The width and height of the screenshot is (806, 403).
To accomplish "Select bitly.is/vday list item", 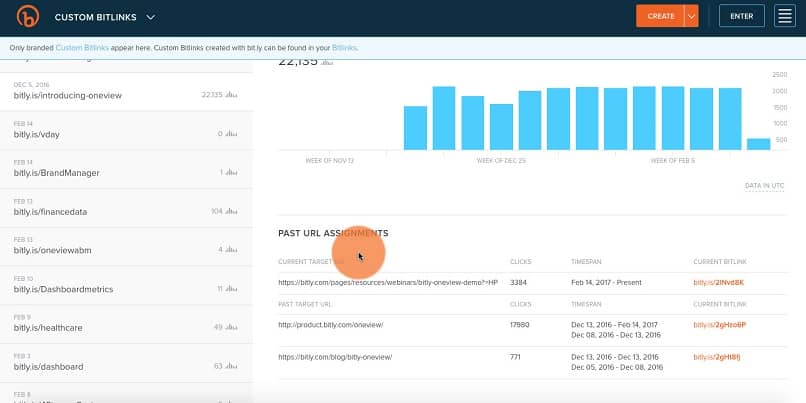I will [126, 131].
